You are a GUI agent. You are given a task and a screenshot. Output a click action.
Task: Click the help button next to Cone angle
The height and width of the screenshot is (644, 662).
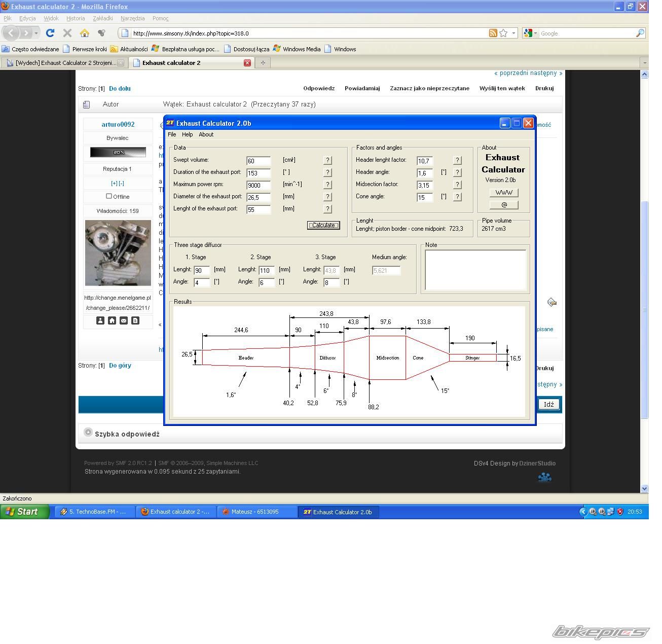click(x=457, y=197)
